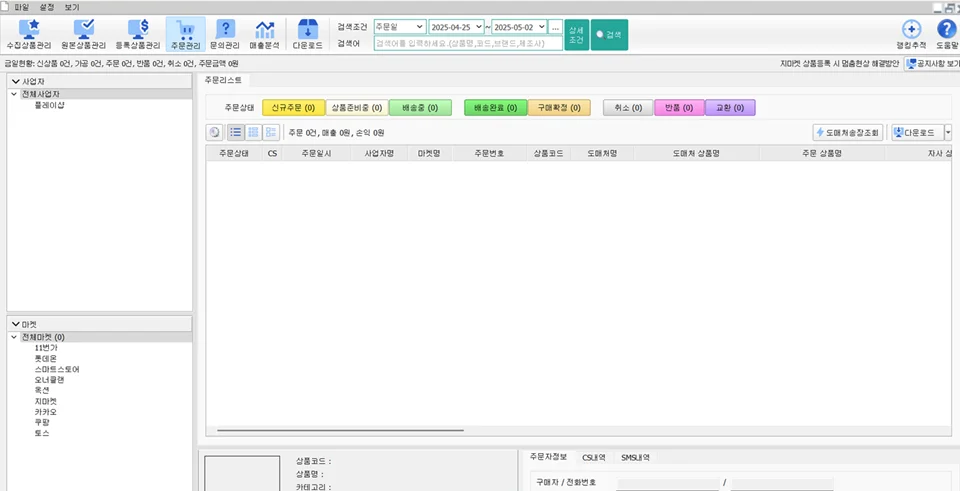The image size is (960, 491).
Task: Switch to SMS내역 tab
Action: click(x=636, y=457)
